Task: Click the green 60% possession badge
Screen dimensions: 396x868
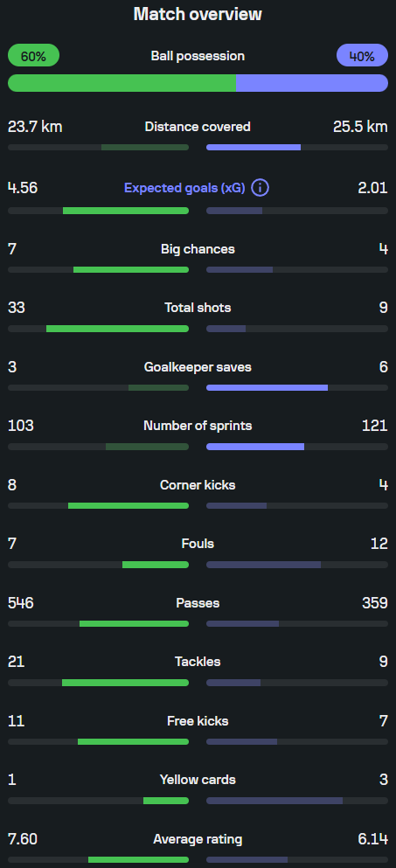Action: point(33,55)
